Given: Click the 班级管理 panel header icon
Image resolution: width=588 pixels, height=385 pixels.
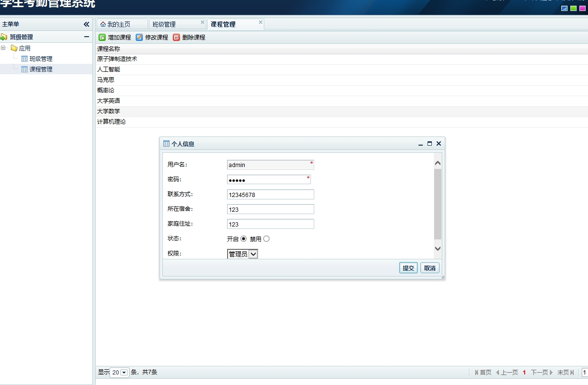Looking at the screenshot, I should coord(4,37).
